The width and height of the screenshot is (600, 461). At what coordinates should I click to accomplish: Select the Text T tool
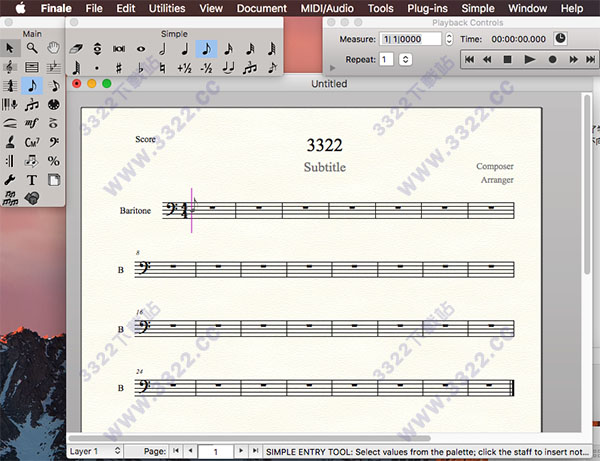32,179
